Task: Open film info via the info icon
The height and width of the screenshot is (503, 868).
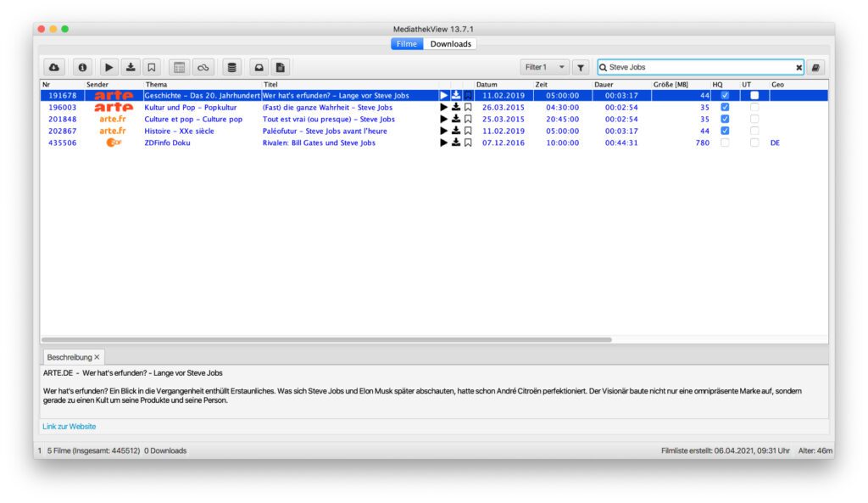Action: click(x=82, y=67)
